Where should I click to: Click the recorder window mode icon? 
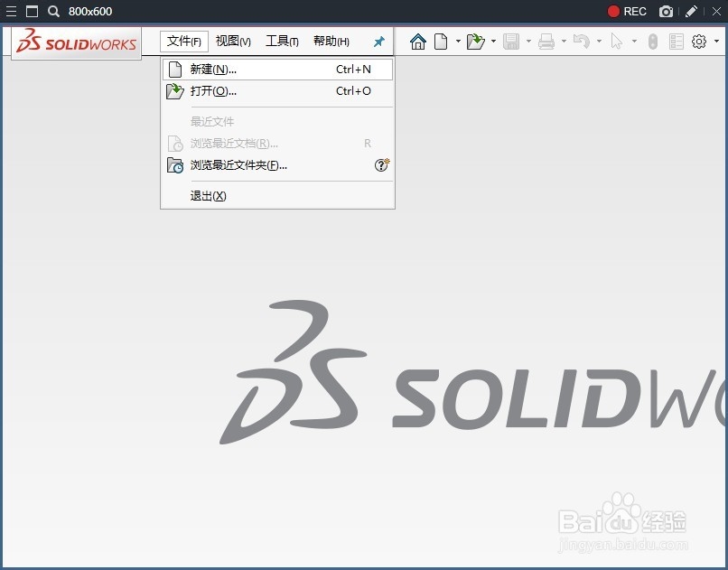coord(32,11)
